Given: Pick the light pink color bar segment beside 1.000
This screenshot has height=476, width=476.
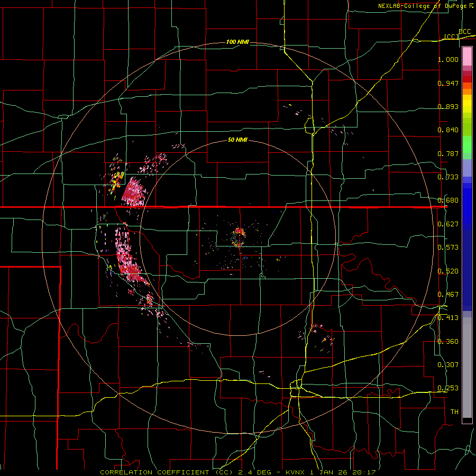Looking at the screenshot, I should pyautogui.click(x=467, y=57).
